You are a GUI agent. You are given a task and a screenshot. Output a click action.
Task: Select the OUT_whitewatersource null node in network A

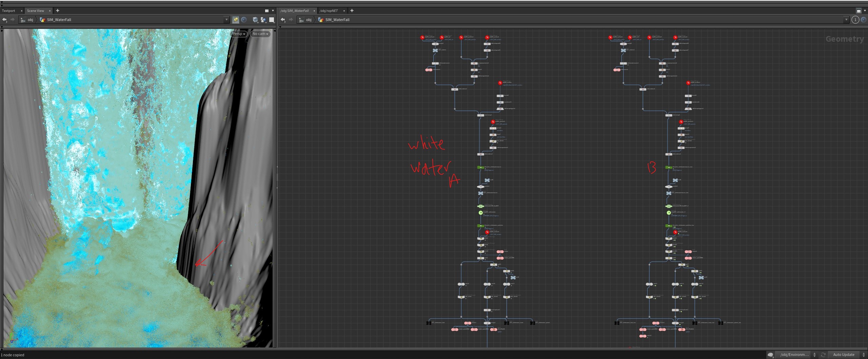480,193
